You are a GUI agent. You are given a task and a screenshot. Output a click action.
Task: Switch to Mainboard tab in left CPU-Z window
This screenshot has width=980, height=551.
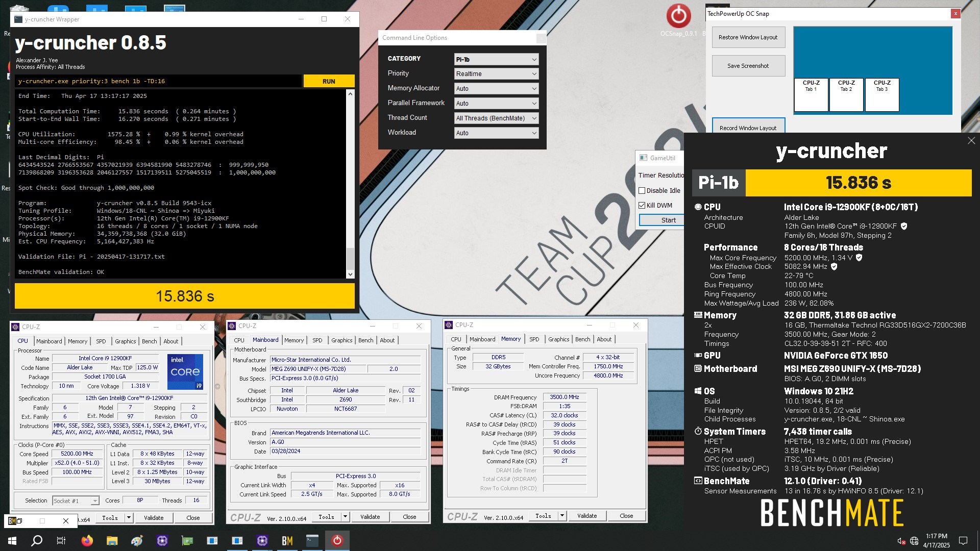[x=49, y=341]
